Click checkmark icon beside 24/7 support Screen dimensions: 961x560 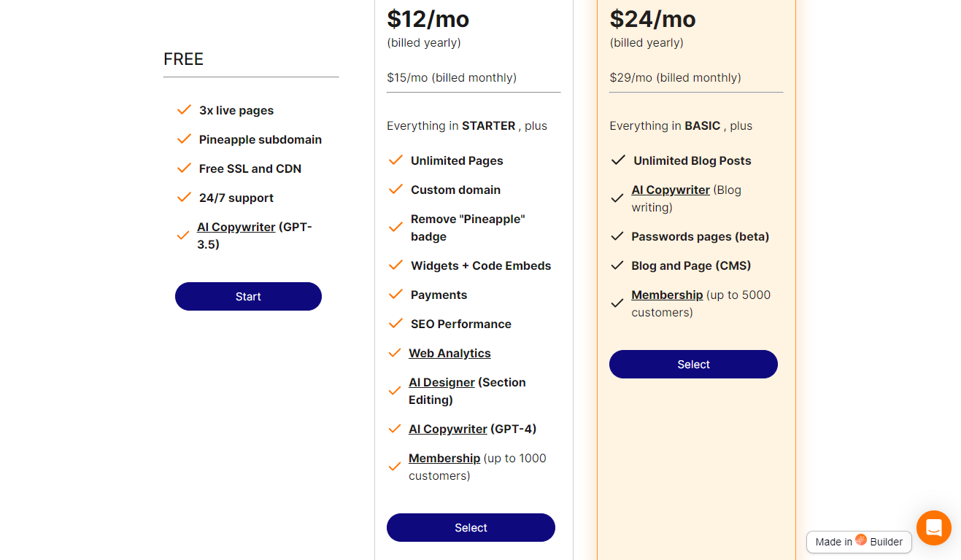pyautogui.click(x=184, y=198)
